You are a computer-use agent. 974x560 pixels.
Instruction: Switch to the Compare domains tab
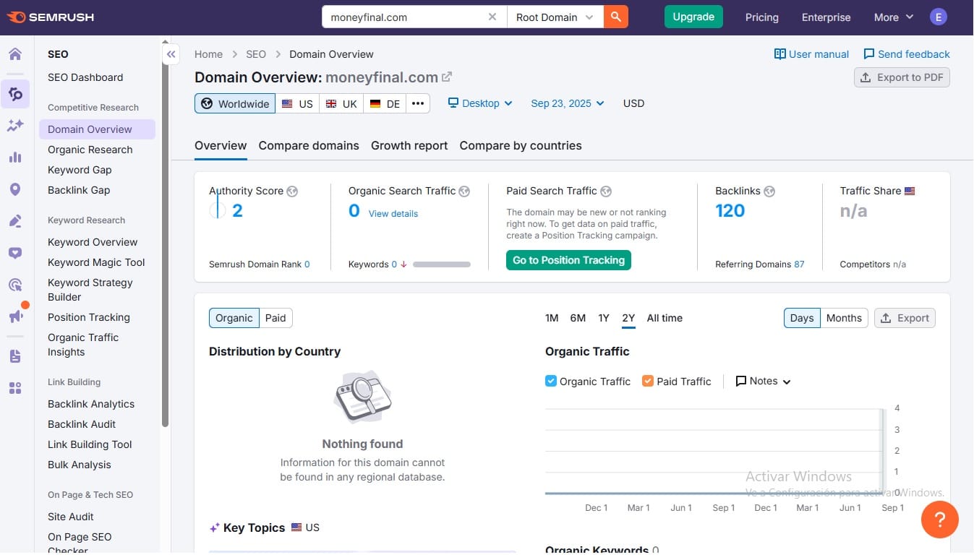(x=309, y=145)
